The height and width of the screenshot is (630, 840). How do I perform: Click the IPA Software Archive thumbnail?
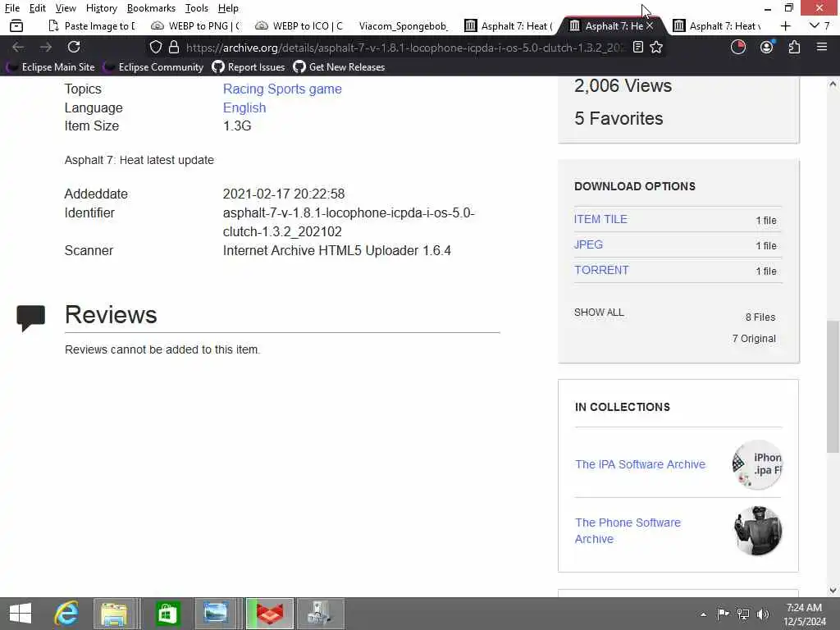757,464
